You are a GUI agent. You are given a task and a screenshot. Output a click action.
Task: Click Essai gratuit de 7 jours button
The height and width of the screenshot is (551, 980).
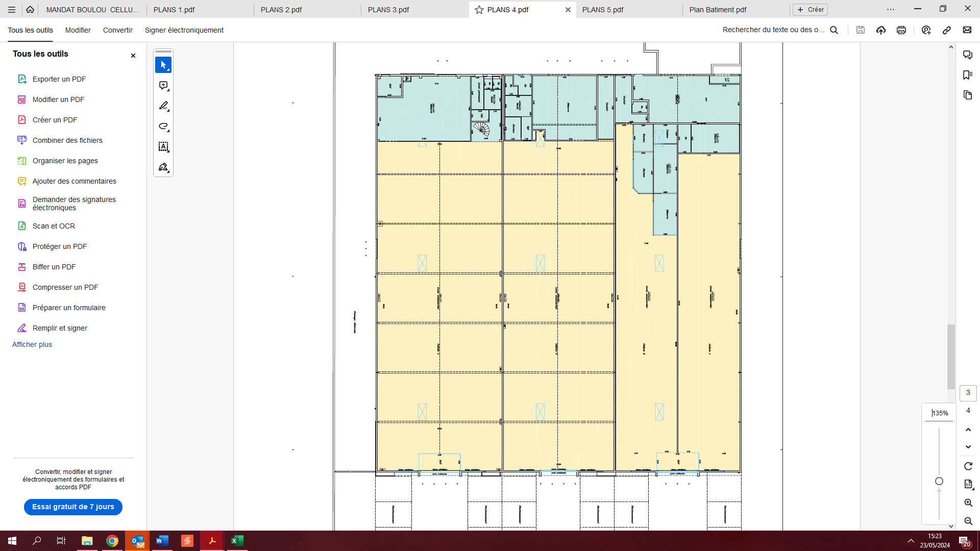73,507
